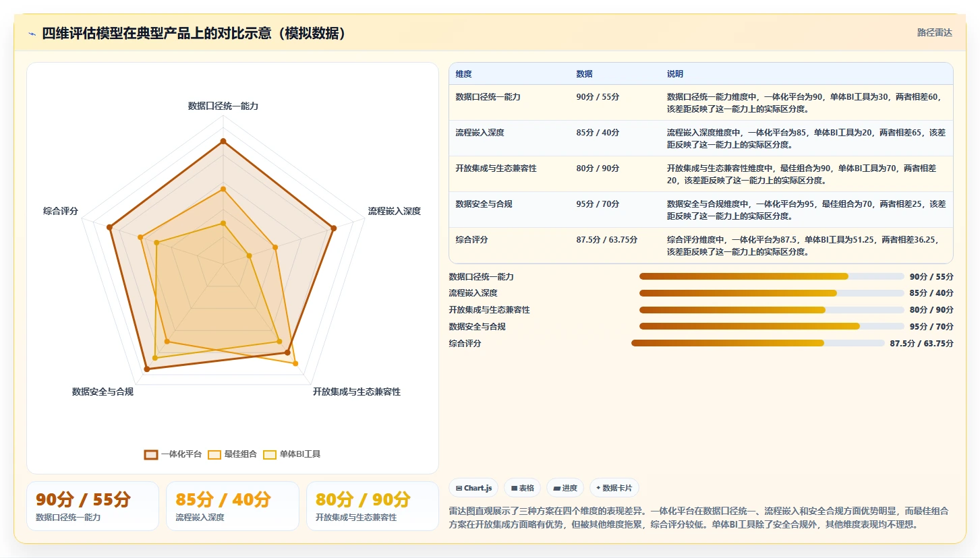980x558 pixels.
Task: Click the lightning icon before the title
Action: tap(32, 34)
